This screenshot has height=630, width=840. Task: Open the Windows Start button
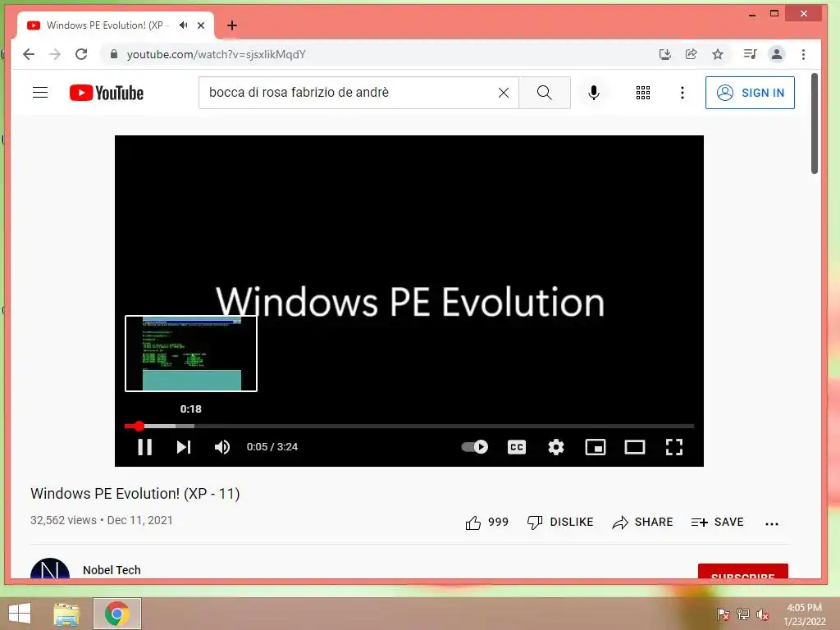click(x=20, y=614)
